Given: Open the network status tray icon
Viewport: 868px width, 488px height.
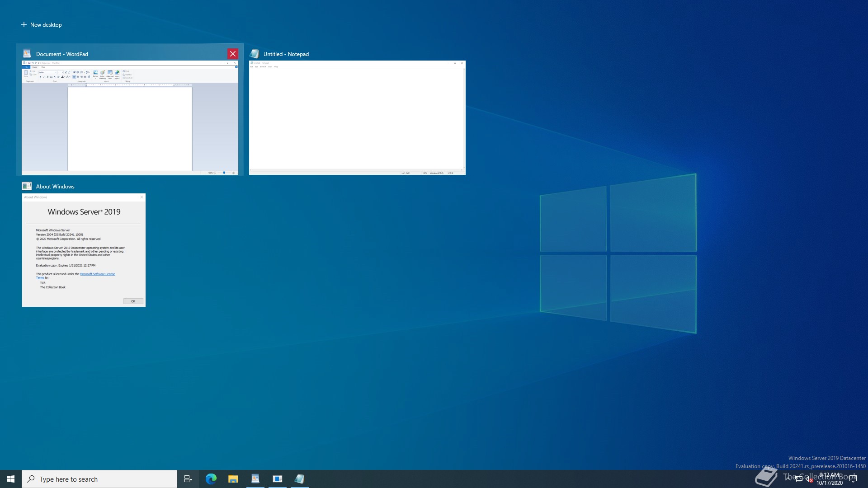Looking at the screenshot, I should pos(799,479).
